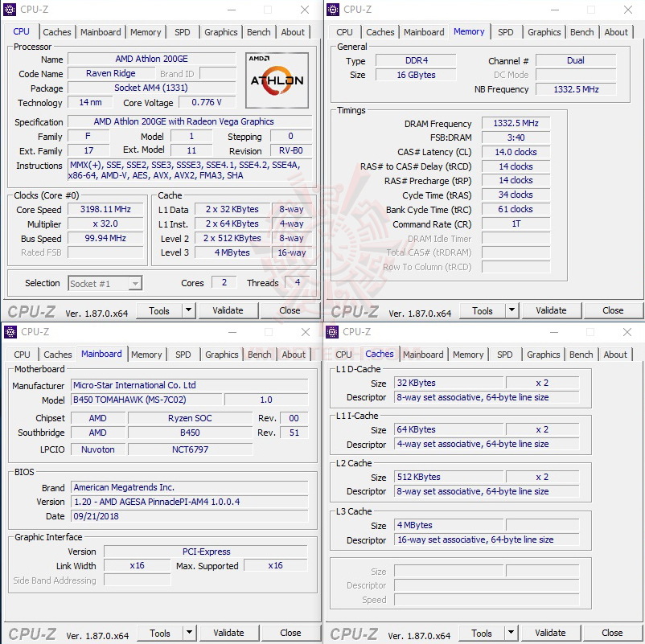
Task: Click Close button in Caches window
Action: 612,633
